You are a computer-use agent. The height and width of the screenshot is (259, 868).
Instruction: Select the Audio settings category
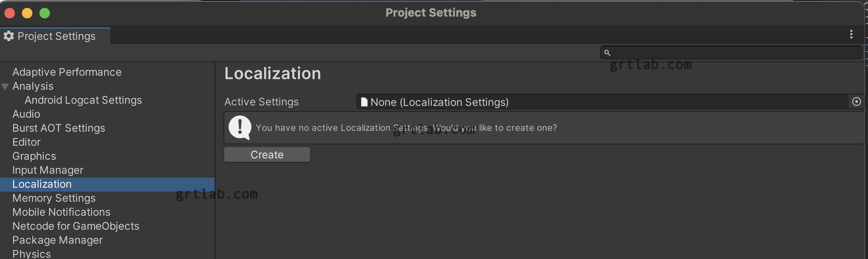26,114
